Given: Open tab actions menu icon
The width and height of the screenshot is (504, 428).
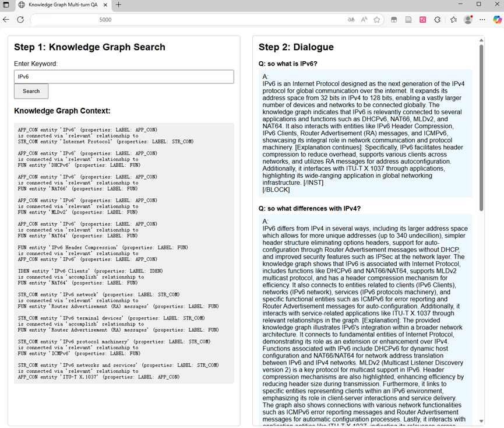Looking at the screenshot, I should (x=6, y=5).
